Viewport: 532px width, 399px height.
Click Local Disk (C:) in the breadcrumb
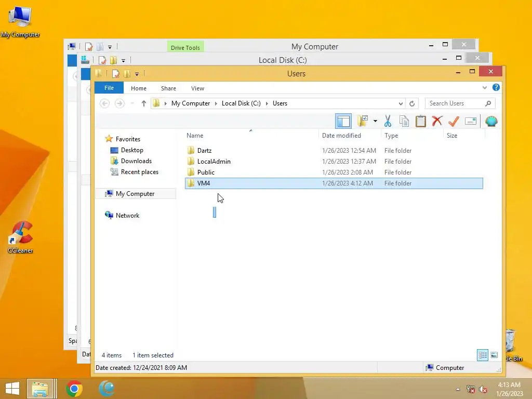(241, 103)
